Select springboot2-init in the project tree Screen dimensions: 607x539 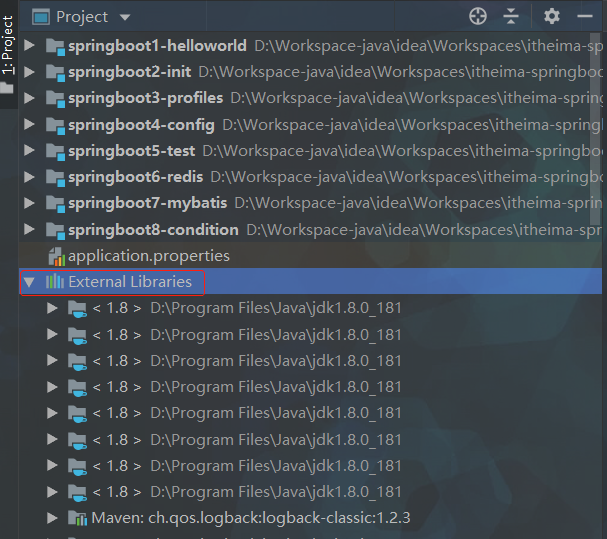(x=129, y=72)
